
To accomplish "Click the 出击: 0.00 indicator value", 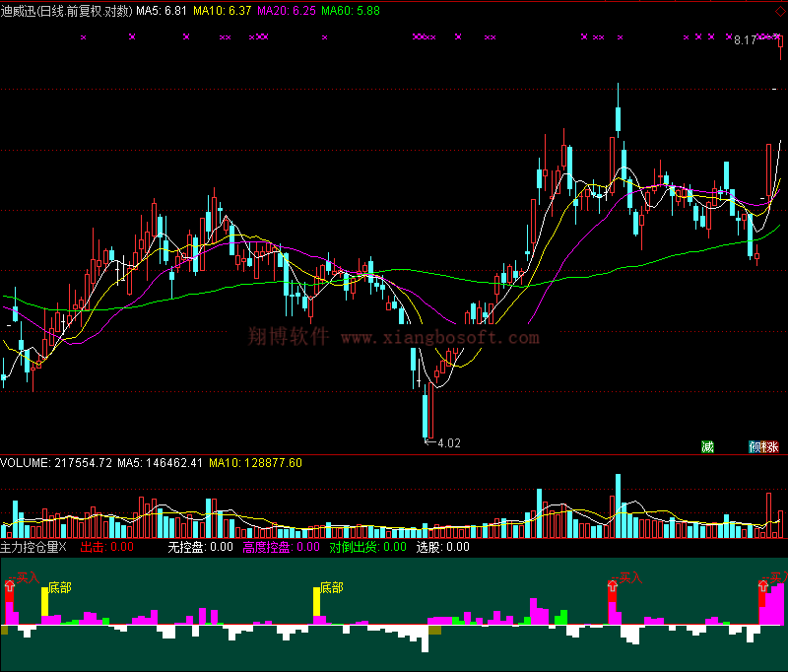I will point(107,547).
